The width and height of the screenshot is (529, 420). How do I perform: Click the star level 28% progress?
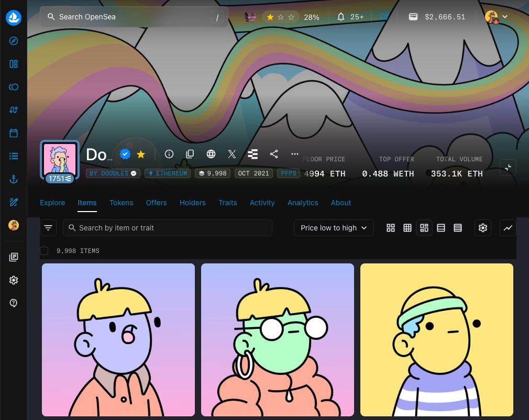click(x=291, y=17)
